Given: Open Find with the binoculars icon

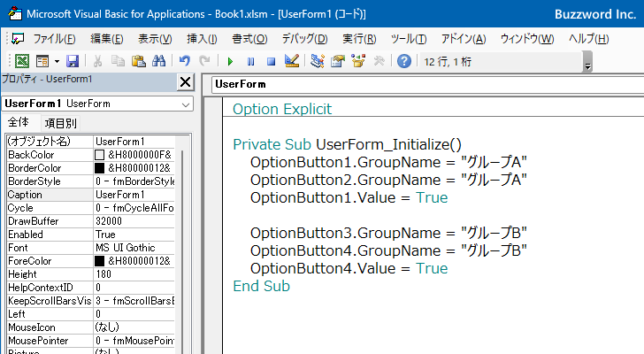Looking at the screenshot, I should 158,62.
